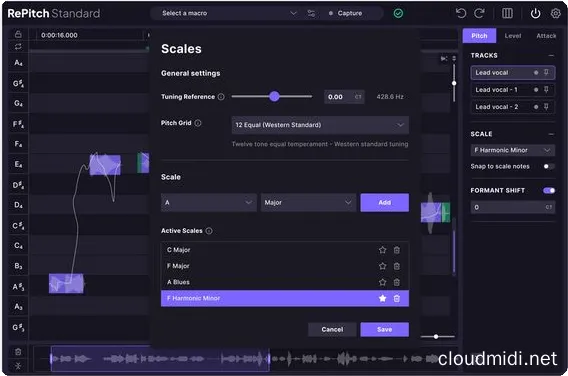Viewport: 568px width, 376px height.
Task: Click the Pitch Grid info icon
Action: (198, 123)
